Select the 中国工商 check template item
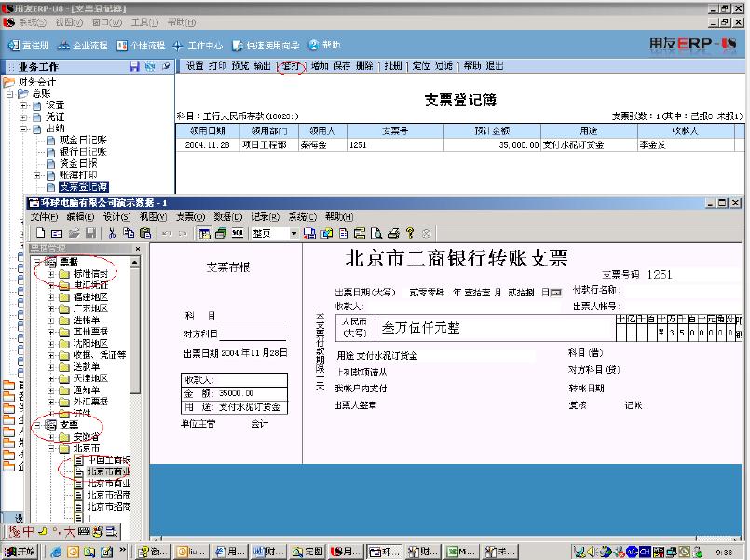The image size is (750, 560). point(108,460)
